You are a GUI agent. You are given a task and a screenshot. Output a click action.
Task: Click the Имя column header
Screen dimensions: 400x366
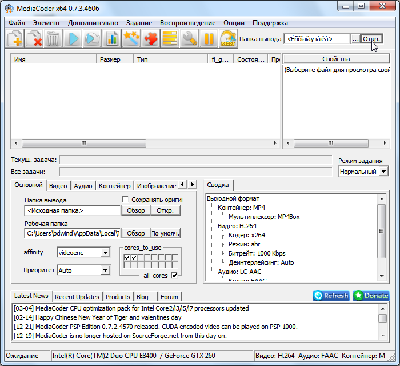click(54, 59)
